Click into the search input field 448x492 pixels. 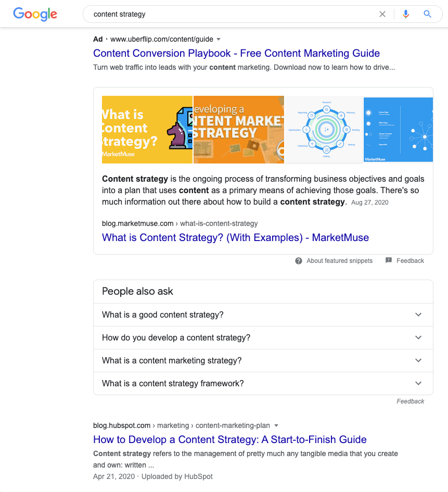click(229, 14)
